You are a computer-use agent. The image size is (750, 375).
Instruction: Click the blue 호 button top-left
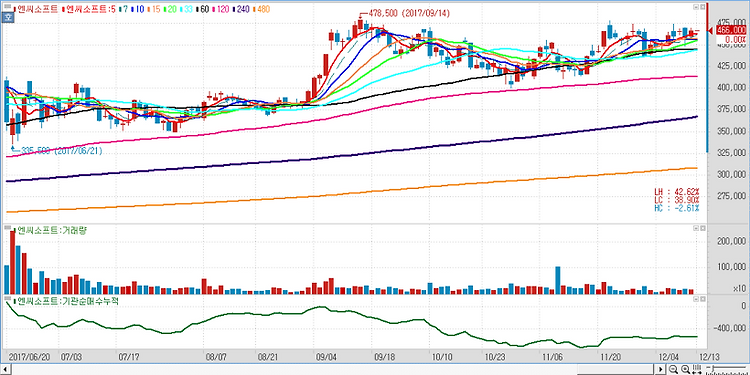click(x=7, y=18)
